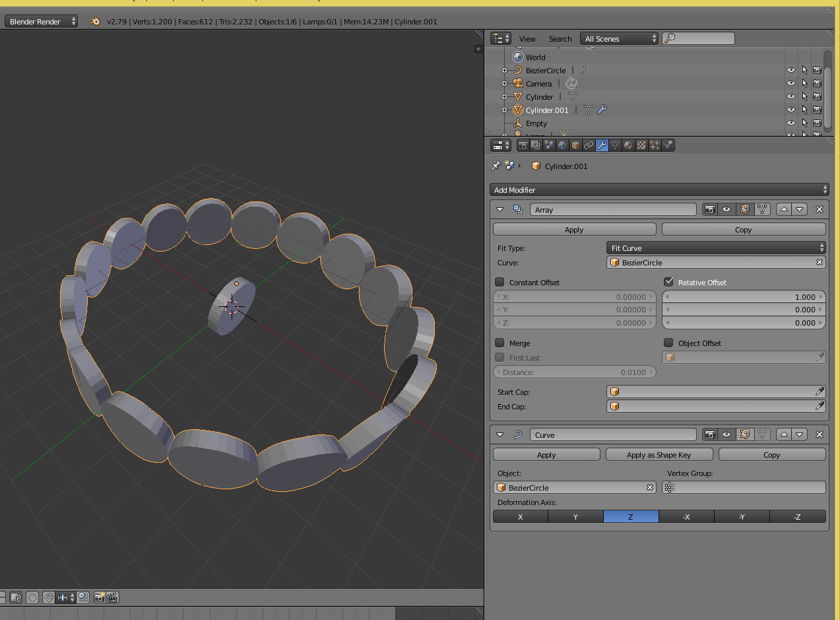Open the Mesh Data properties tab (triangle icon)
The height and width of the screenshot is (620, 840).
pos(615,145)
